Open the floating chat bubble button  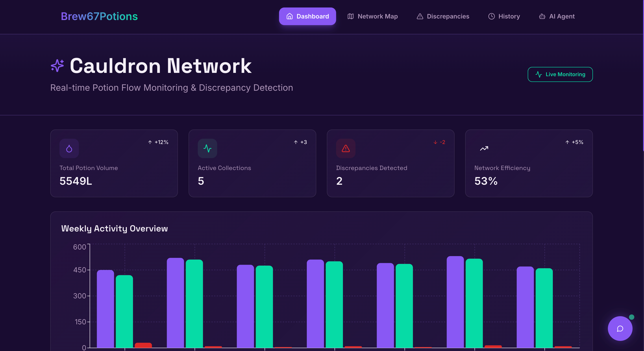pos(620,328)
